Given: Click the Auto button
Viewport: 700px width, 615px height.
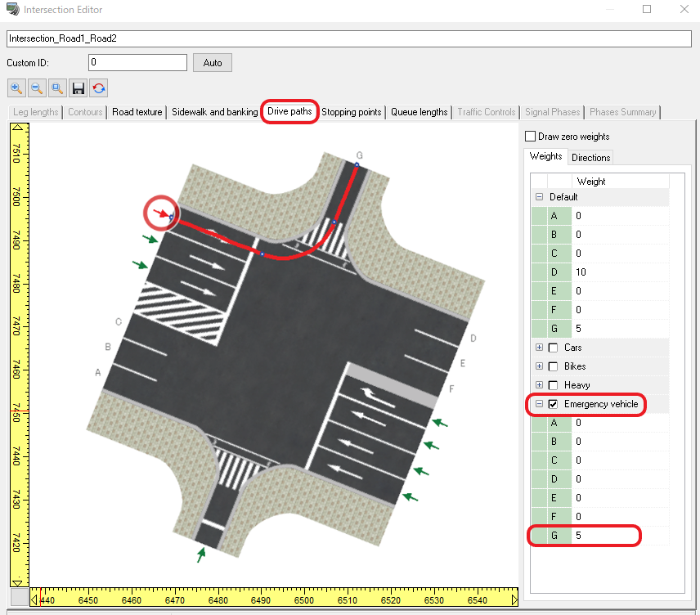Looking at the screenshot, I should [x=213, y=63].
